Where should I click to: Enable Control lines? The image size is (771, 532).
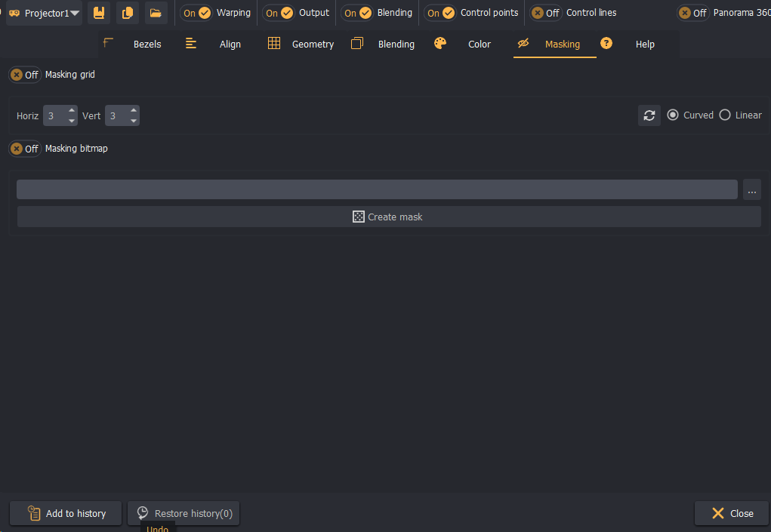546,13
